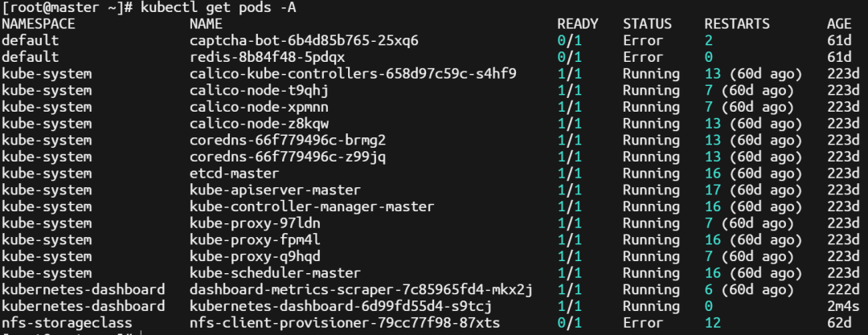Viewport: 868px width, 335px height.
Task: Select the kube-proxy-fpm4l pod name
Action: (x=255, y=239)
